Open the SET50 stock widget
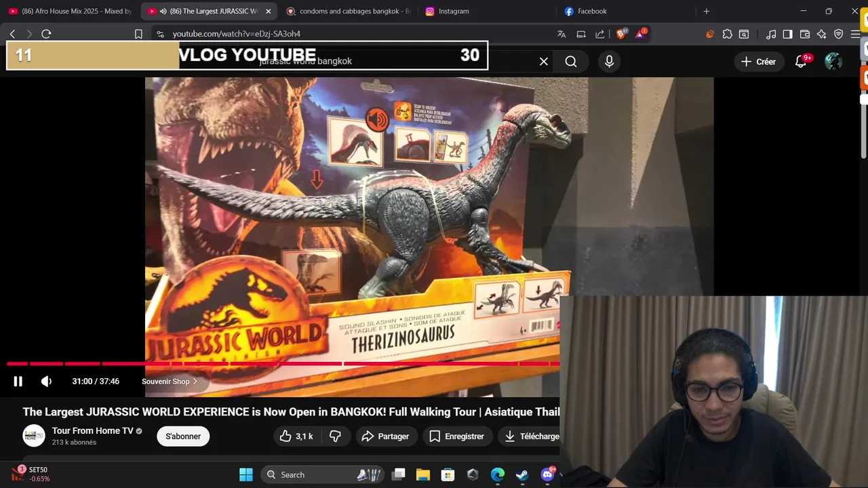 point(31,474)
